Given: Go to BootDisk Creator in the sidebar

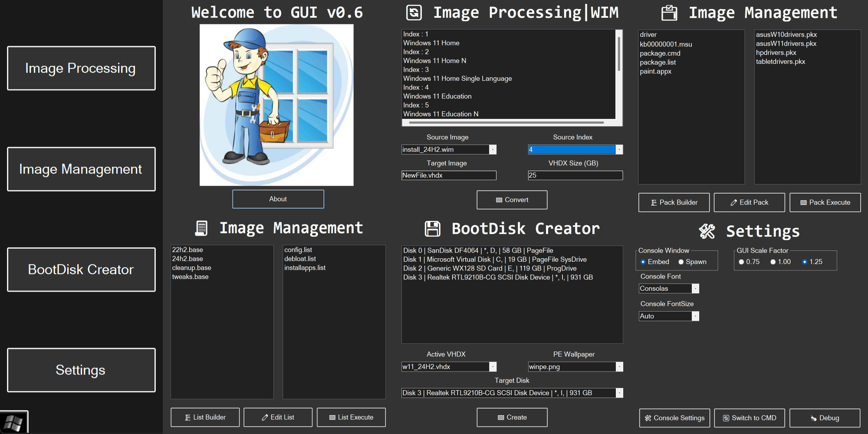Looking at the screenshot, I should coord(81,270).
